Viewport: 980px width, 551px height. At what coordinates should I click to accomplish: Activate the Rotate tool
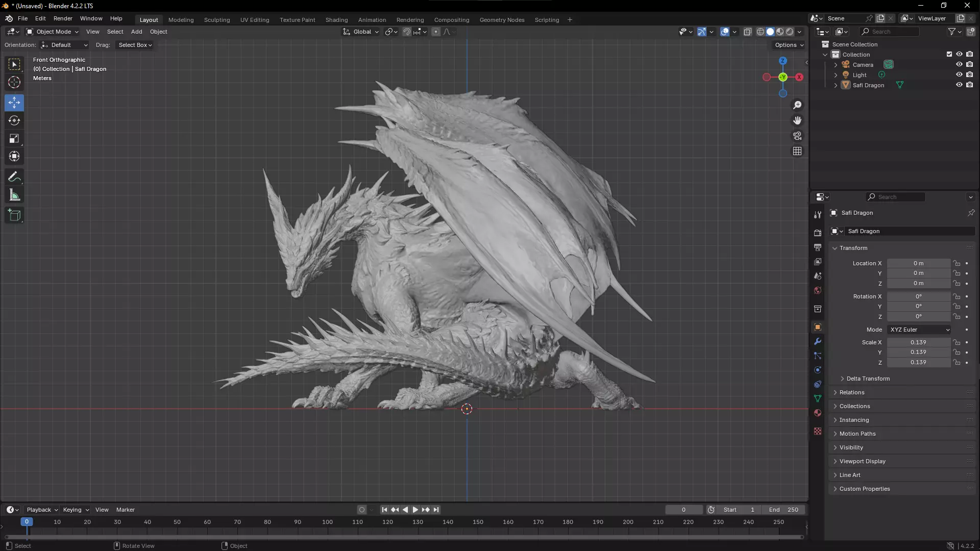[x=14, y=120]
